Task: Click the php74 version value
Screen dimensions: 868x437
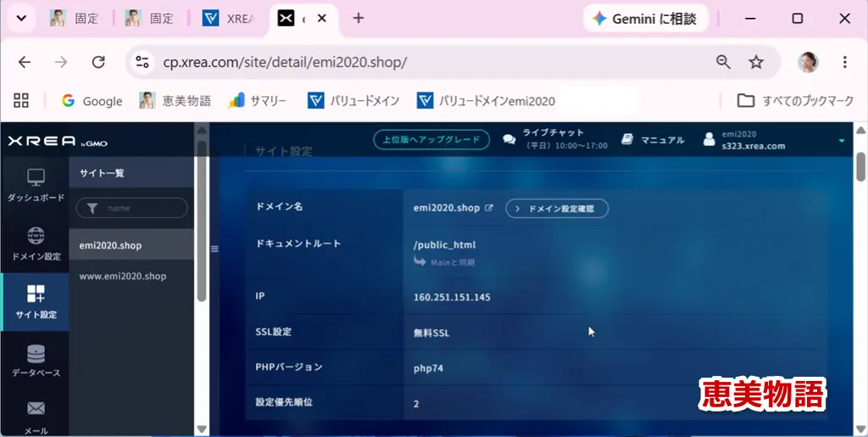Action: [428, 368]
